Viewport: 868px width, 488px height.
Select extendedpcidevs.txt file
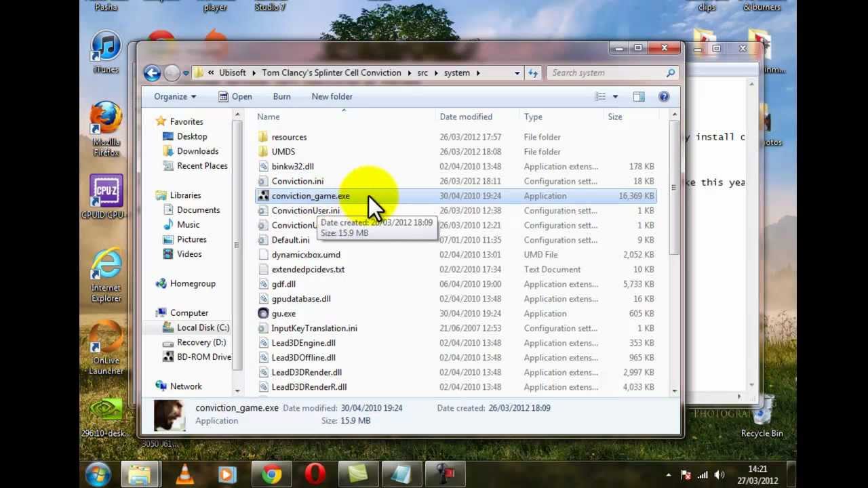[307, 269]
